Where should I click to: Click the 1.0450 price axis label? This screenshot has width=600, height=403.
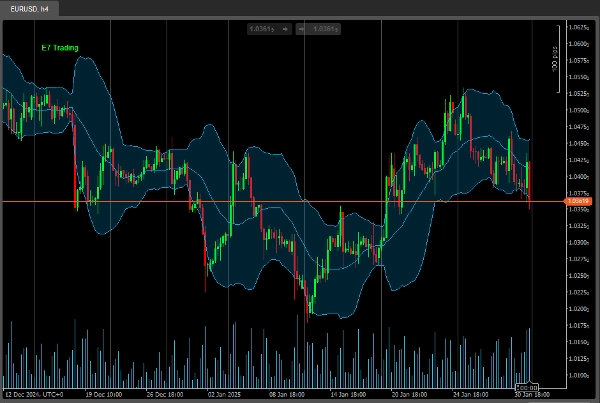[x=578, y=144]
